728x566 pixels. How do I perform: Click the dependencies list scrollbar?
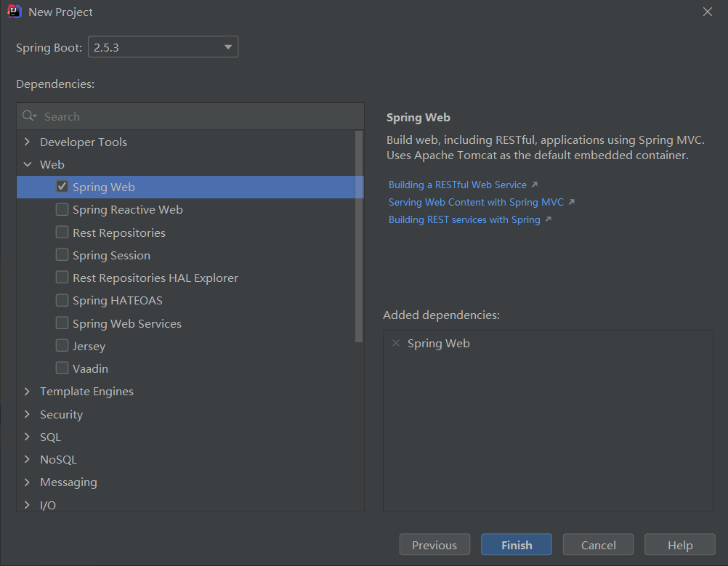[358, 237]
